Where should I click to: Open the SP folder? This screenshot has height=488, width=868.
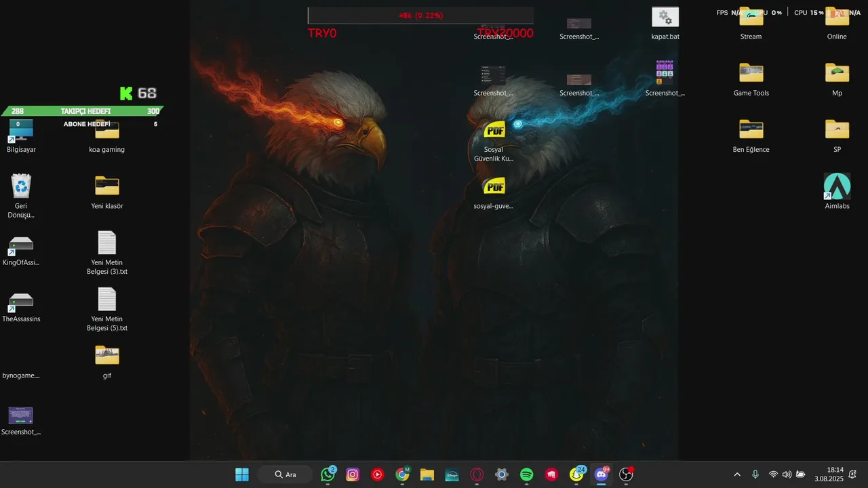click(837, 137)
